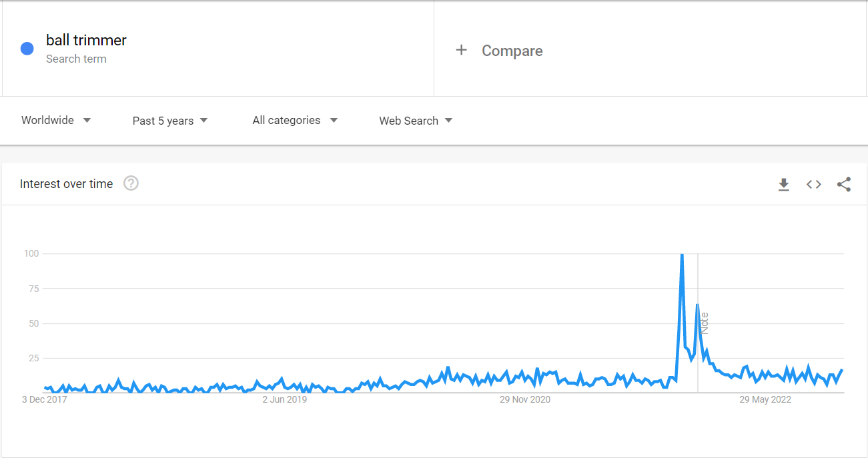Click the Compare button
The width and height of the screenshot is (868, 458).
pos(512,51)
